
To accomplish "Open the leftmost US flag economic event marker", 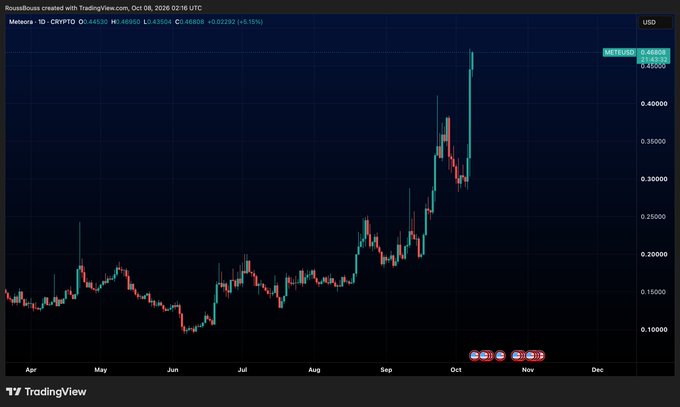I will pyautogui.click(x=474, y=356).
